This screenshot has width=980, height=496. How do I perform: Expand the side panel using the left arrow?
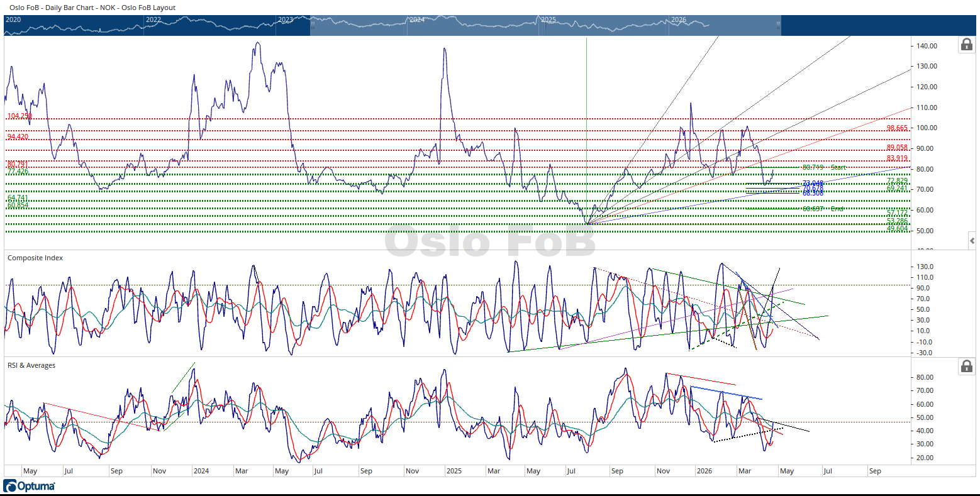pos(972,241)
